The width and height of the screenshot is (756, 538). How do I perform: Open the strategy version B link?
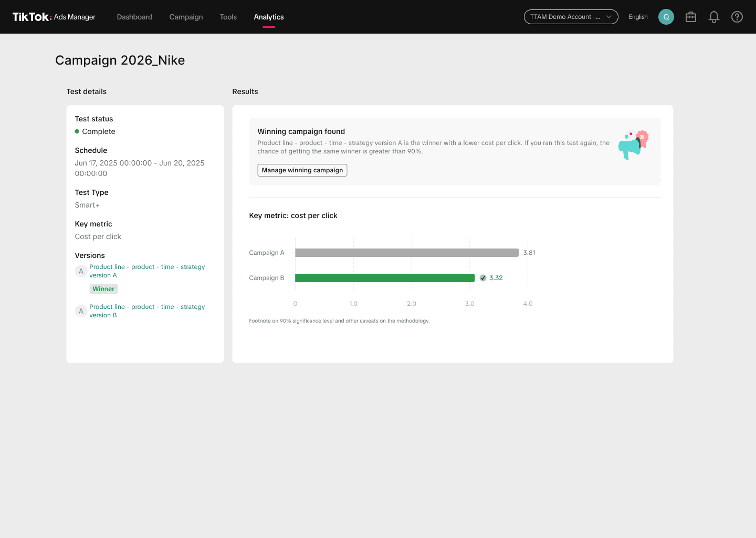click(147, 311)
